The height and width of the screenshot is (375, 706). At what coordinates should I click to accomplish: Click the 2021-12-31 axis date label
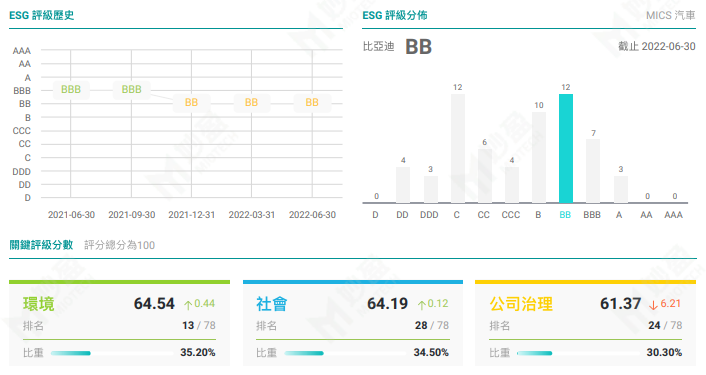(x=191, y=215)
